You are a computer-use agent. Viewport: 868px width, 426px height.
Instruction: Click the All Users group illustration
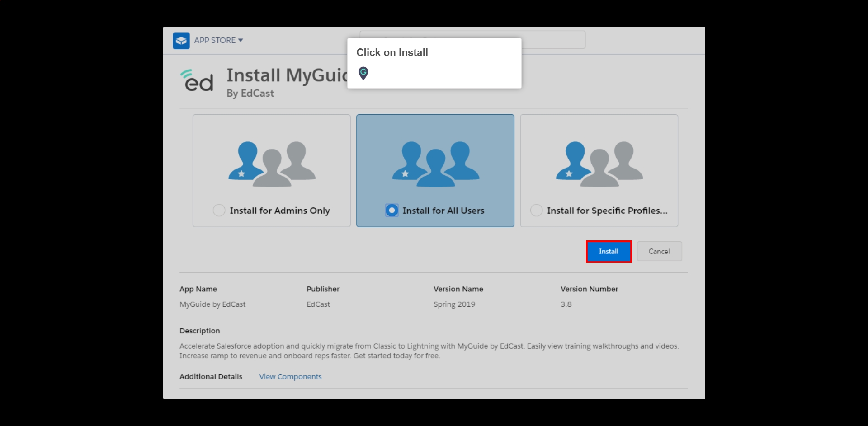pos(435,164)
